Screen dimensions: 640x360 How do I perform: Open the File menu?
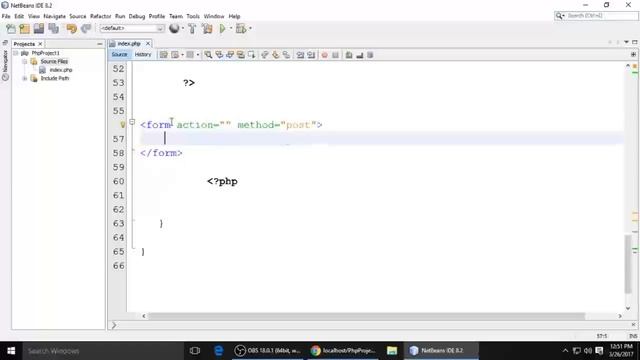click(x=6, y=16)
